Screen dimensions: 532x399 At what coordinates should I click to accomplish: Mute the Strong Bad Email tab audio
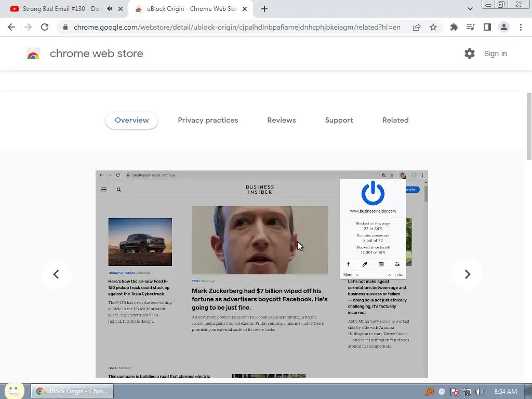tap(109, 9)
